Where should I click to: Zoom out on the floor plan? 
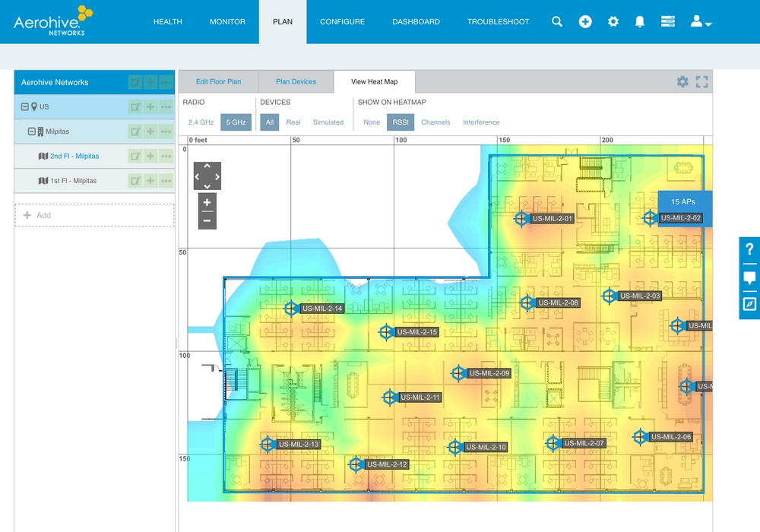(x=207, y=221)
